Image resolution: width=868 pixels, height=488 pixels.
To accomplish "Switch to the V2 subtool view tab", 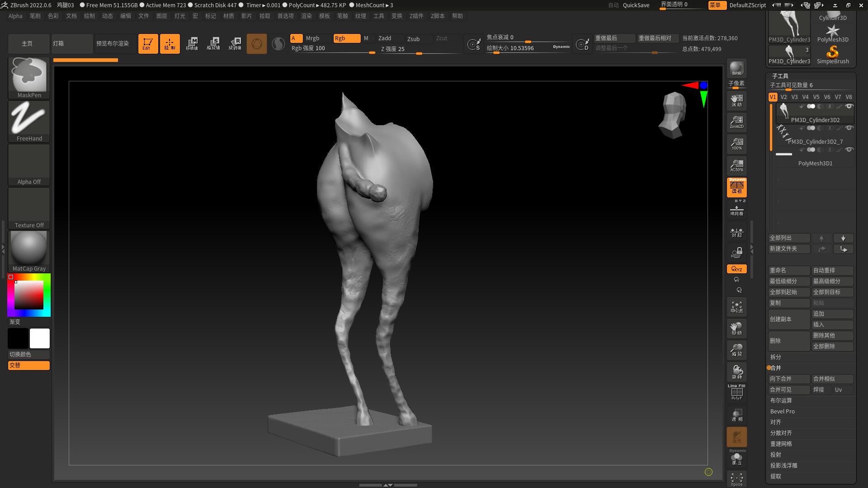I will tap(783, 97).
